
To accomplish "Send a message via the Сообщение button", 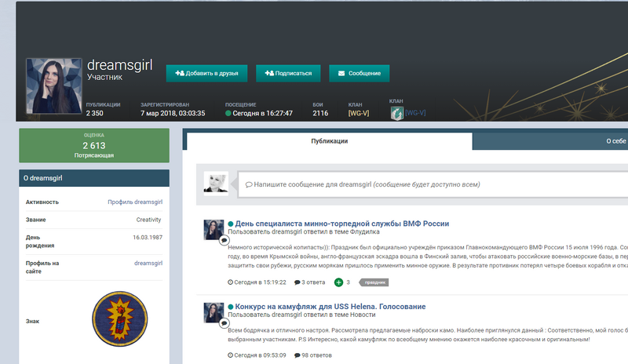I will coord(359,73).
